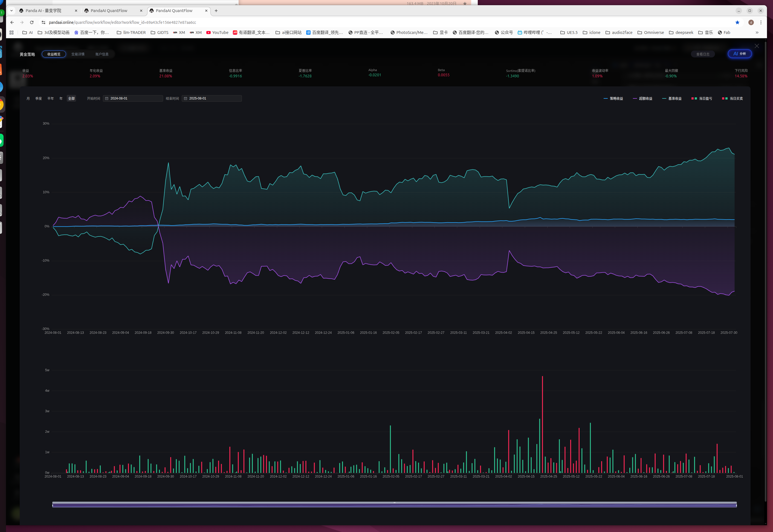Click the Sortino value -1.3490
The width and height of the screenshot is (773, 532).
point(513,76)
